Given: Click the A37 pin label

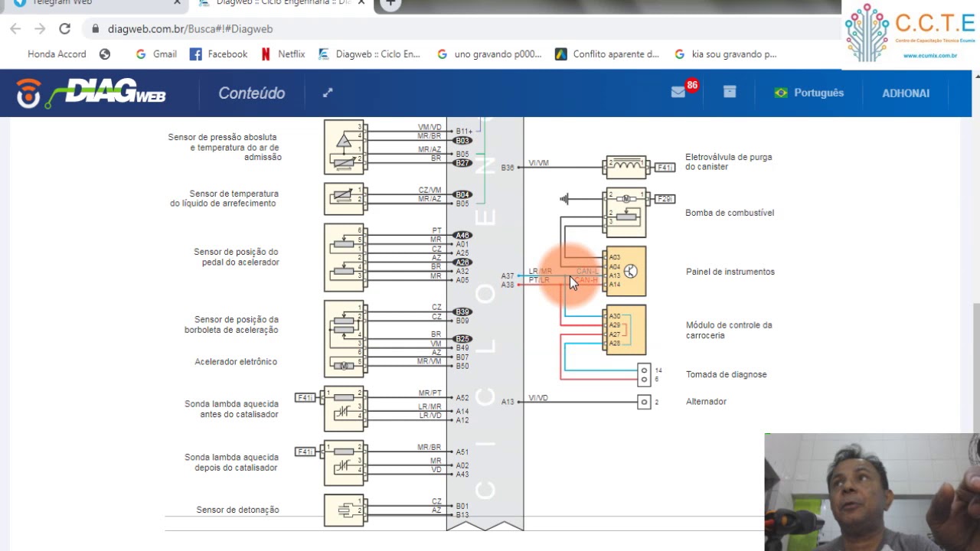Looking at the screenshot, I should pos(508,276).
